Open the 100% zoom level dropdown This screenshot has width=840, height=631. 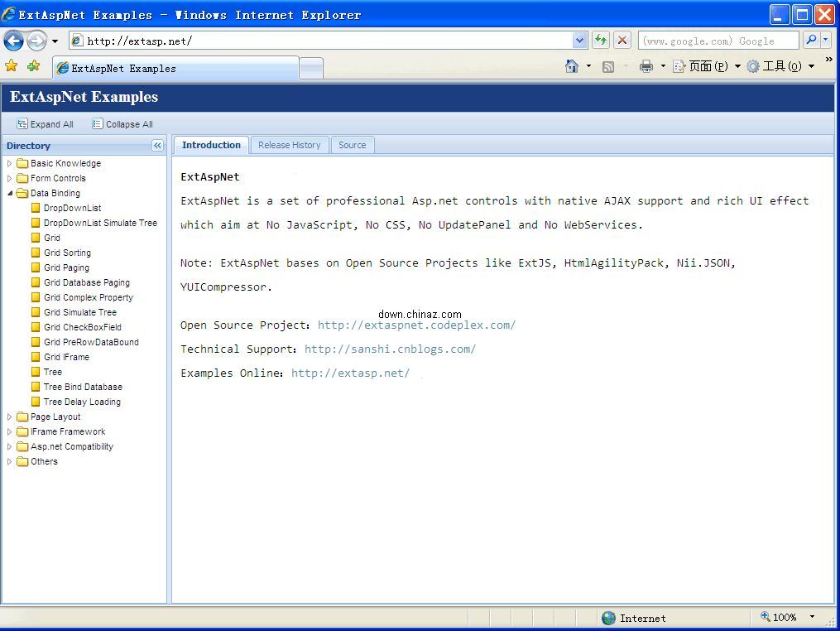click(813, 617)
